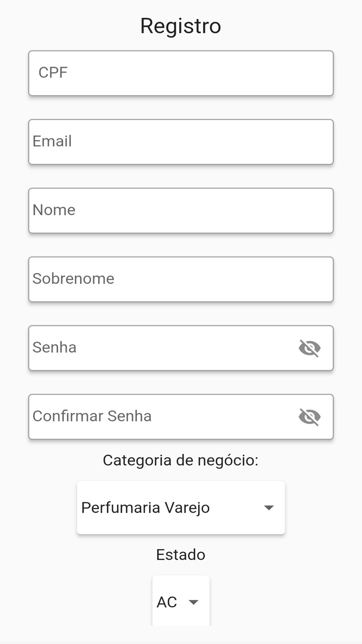Open the Categoria de negócio selector
The image size is (362, 644).
pyautogui.click(x=181, y=507)
